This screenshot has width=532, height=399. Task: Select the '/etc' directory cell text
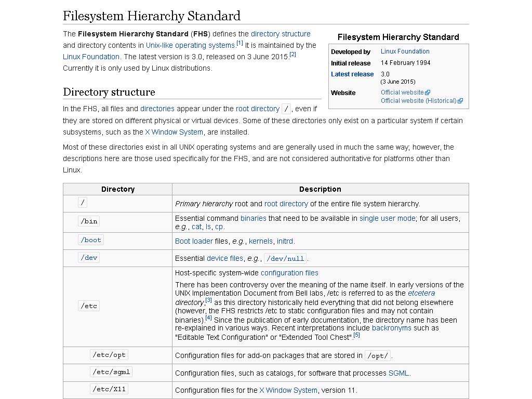pos(88,306)
